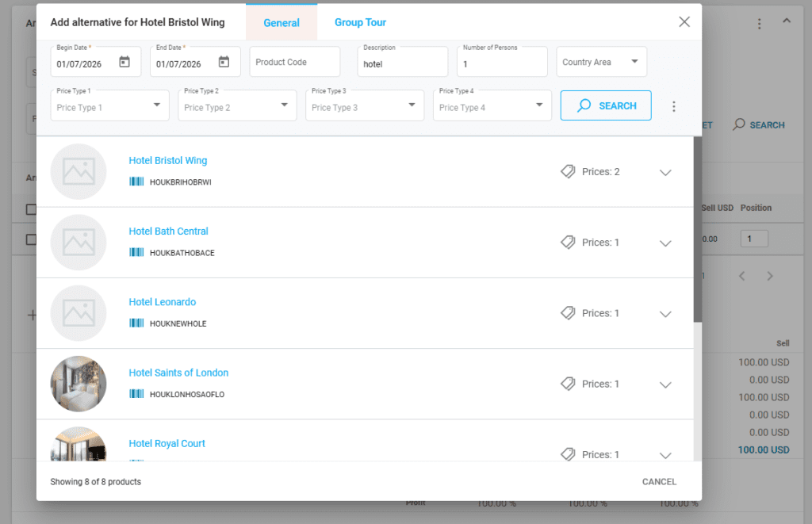Screen dimensions: 812x524
Task: Close the Add alternative dialog with X
Action: 684,21
